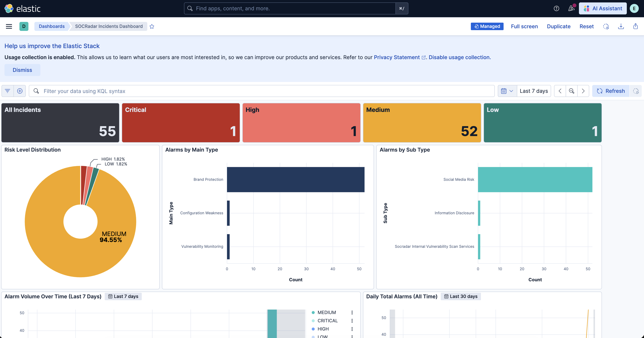Viewport: 644px width, 338px height.
Task: Add a filter with plus icon
Action: pos(20,91)
